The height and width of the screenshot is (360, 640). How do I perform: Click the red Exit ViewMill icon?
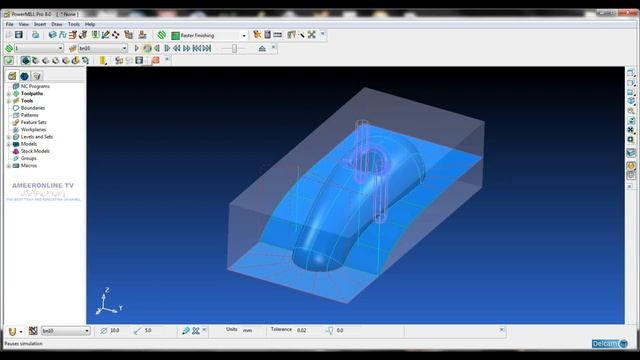tap(156, 60)
